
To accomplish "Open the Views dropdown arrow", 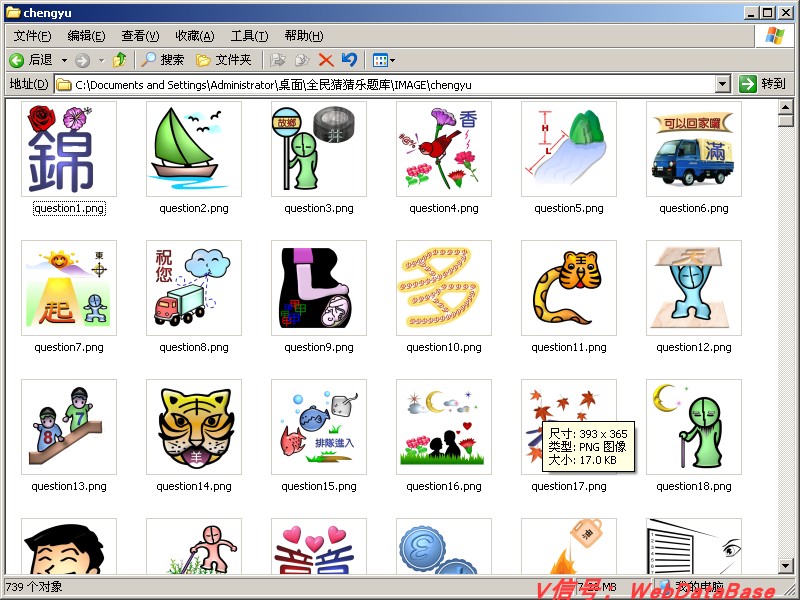I will (392, 61).
